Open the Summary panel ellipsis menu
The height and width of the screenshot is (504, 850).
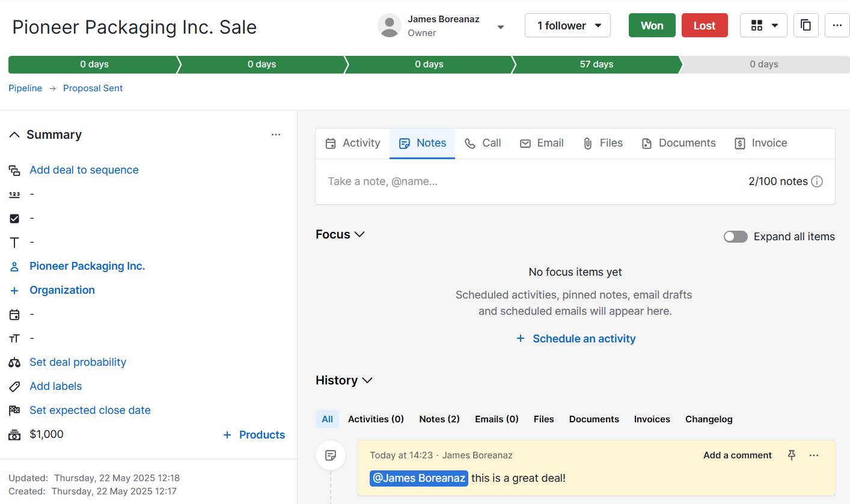pos(276,135)
